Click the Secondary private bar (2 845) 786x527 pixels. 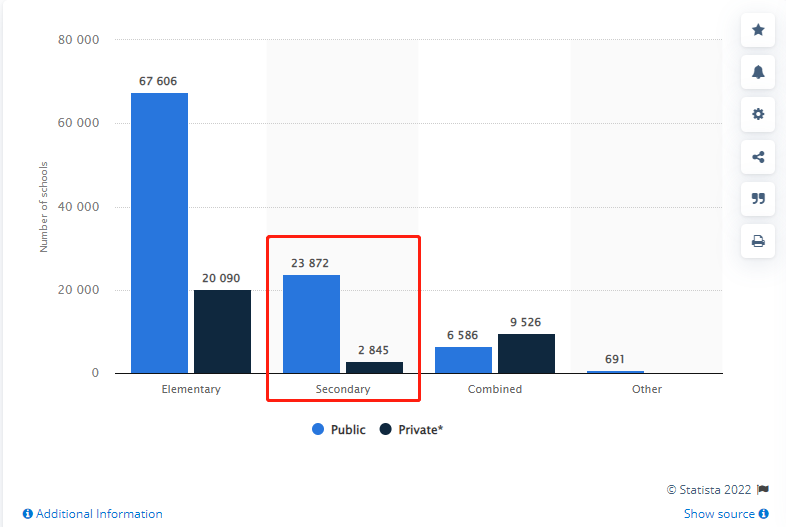(374, 368)
